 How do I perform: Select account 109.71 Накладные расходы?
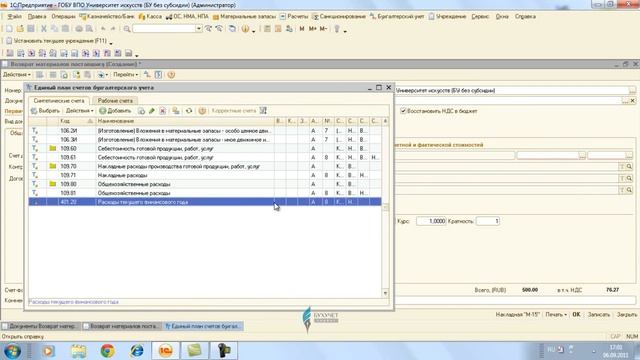(x=205, y=175)
